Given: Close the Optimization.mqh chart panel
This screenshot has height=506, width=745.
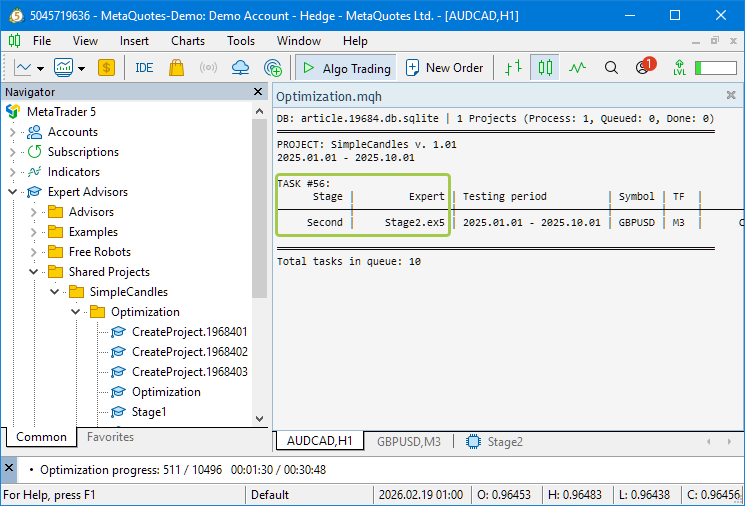Looking at the screenshot, I should 731,95.
